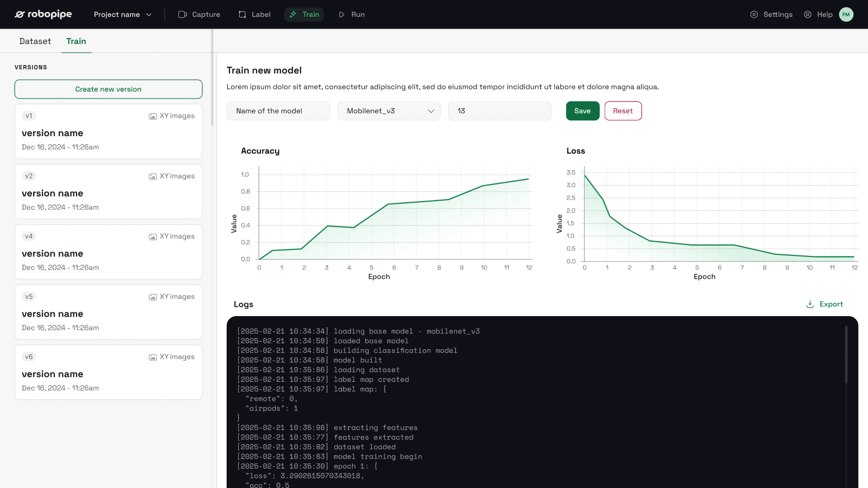
Task: Click the v4 version badge
Action: pyautogui.click(x=29, y=236)
